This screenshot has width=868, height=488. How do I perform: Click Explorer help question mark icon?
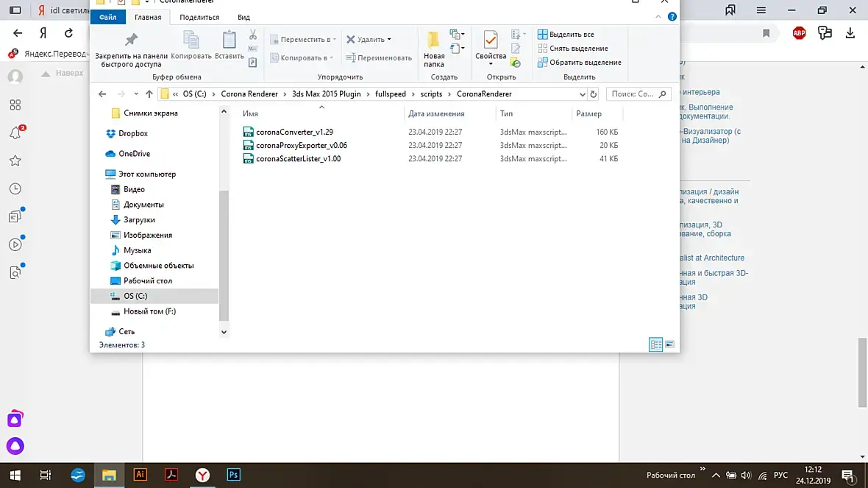click(672, 17)
